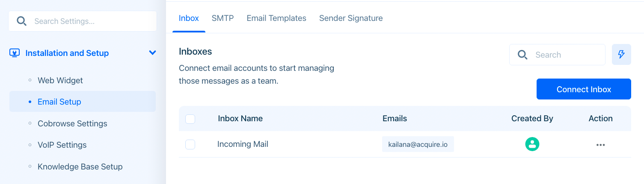Select the Inbox tab
Image resolution: width=644 pixels, height=184 pixels.
pyautogui.click(x=189, y=18)
